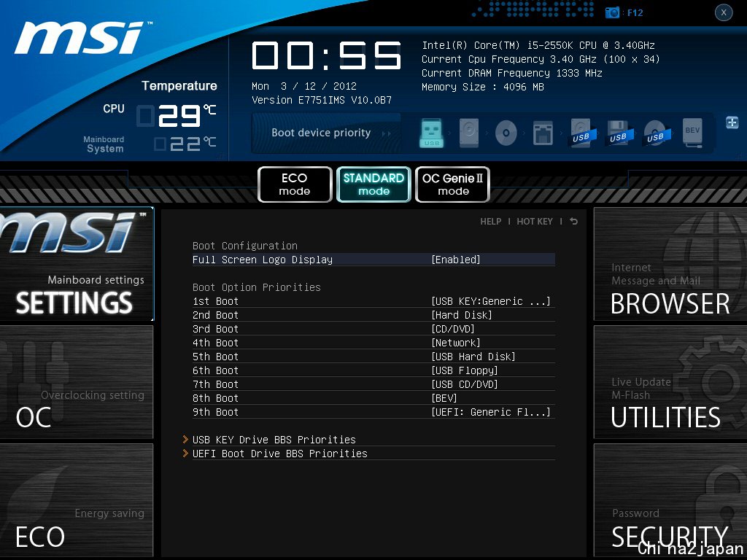Click the Current DRAM Frequency 1333 MHz text
This screenshot has height=560, width=747.
(x=511, y=73)
